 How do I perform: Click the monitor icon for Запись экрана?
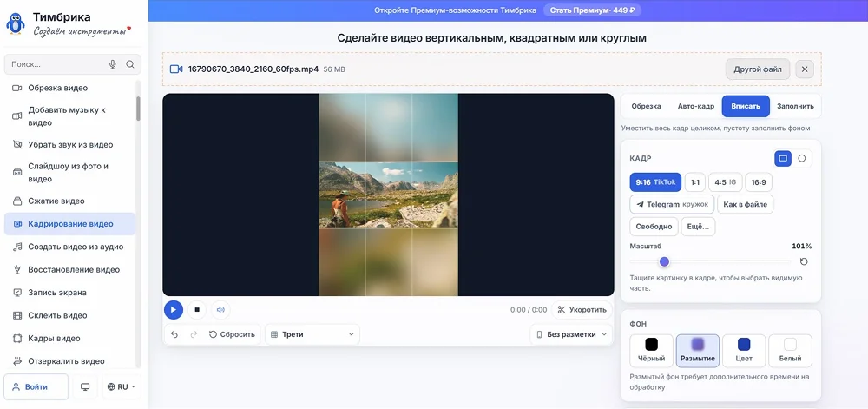[17, 293]
